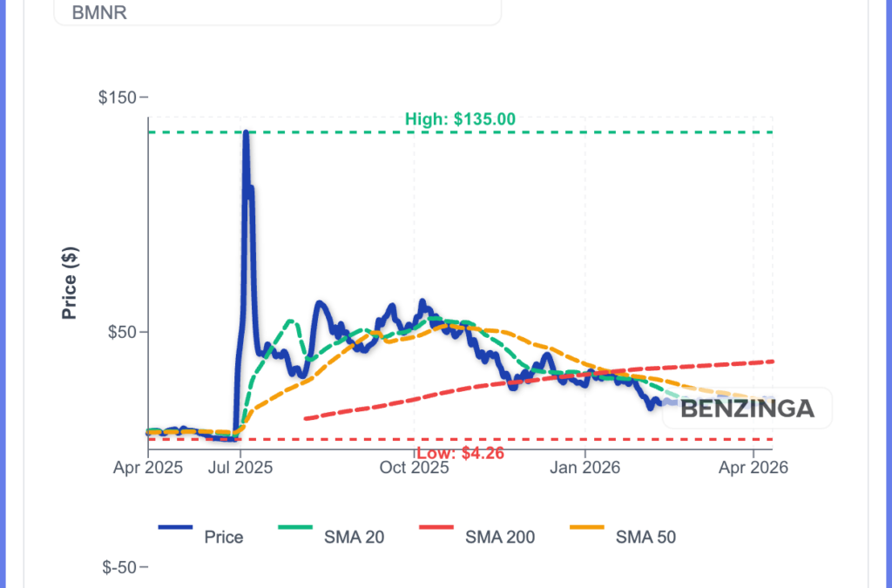The image size is (892, 588).
Task: Click the BENZINGA watermark logo
Action: click(x=747, y=408)
